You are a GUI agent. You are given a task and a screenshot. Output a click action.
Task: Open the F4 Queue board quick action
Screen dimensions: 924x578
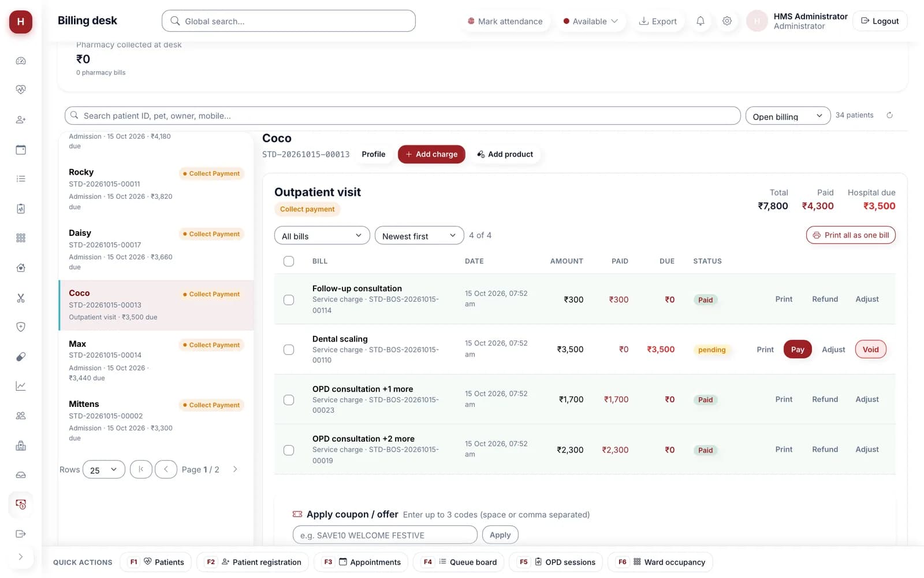(x=459, y=562)
